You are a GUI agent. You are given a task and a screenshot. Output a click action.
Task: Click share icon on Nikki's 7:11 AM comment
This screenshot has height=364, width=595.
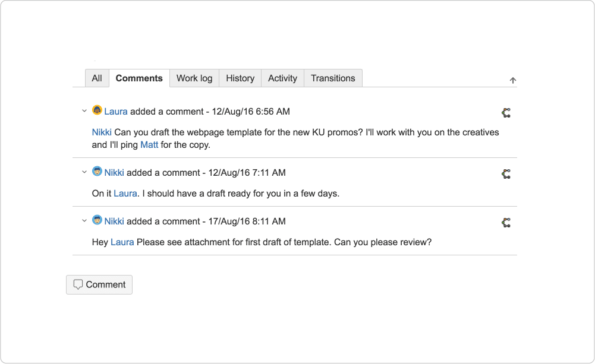[506, 174]
